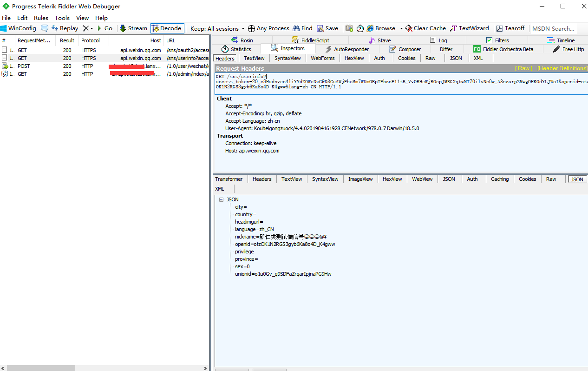Click the MSDN Search input field
The image size is (588, 371).
554,28
